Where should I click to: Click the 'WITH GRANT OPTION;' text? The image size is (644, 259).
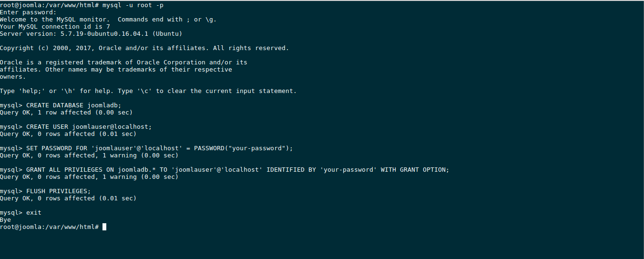coord(415,170)
